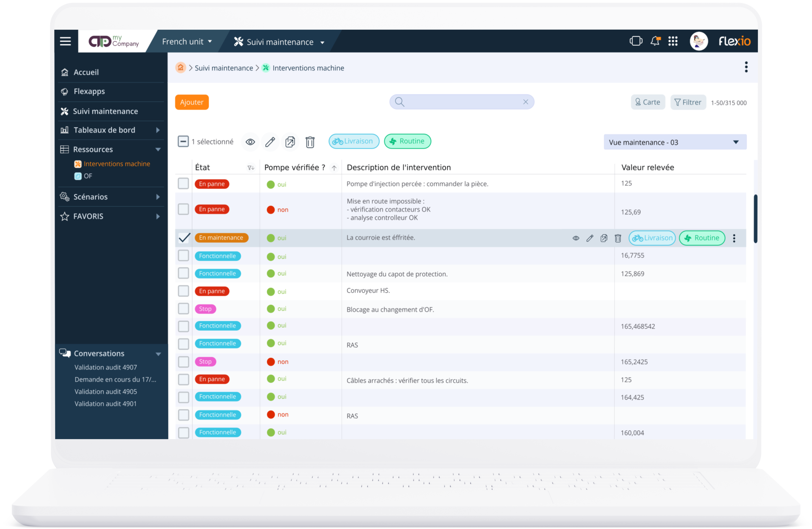Open the apps grid icon
The image size is (812, 529).
coord(673,41)
